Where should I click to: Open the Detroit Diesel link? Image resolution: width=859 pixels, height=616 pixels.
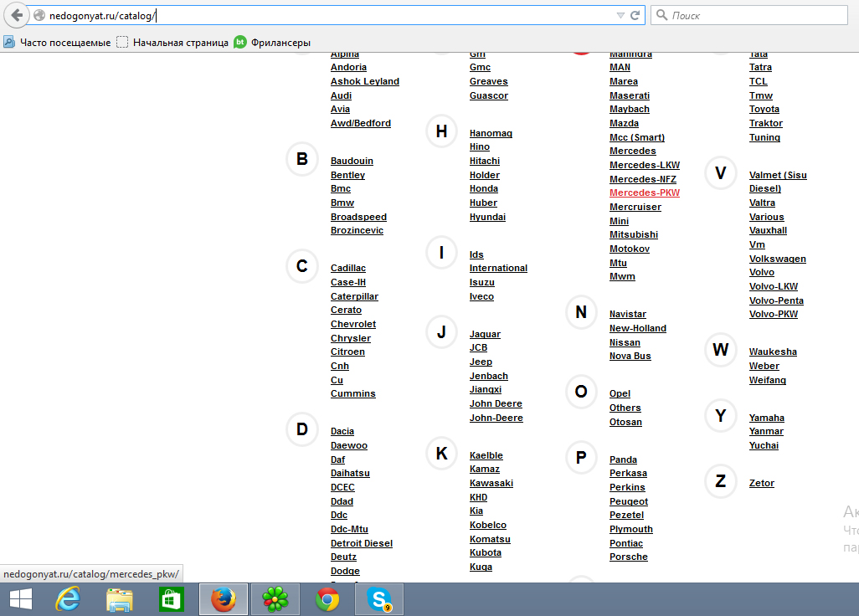point(362,543)
